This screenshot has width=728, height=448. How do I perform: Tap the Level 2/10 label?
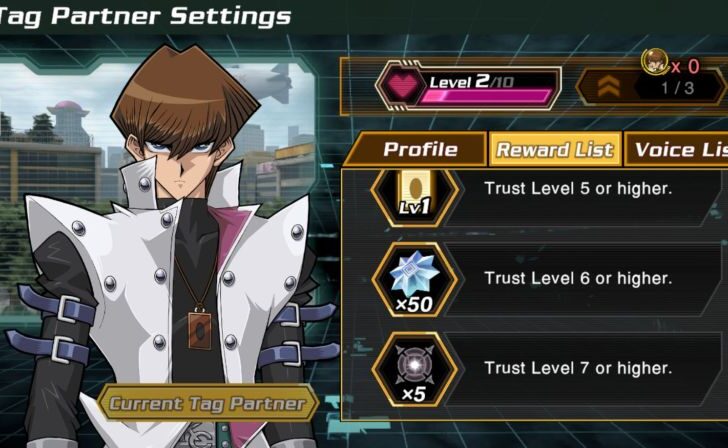(471, 82)
